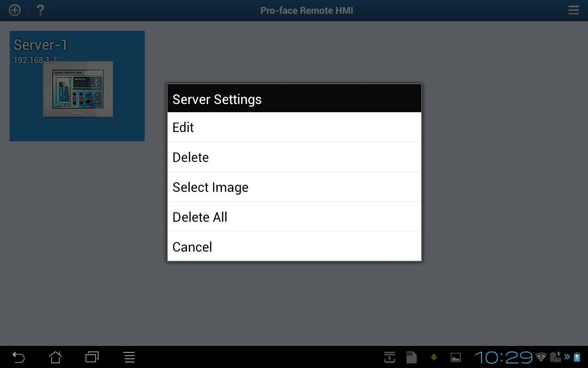
Task: Click the Server Settings dialog header
Action: pos(294,99)
